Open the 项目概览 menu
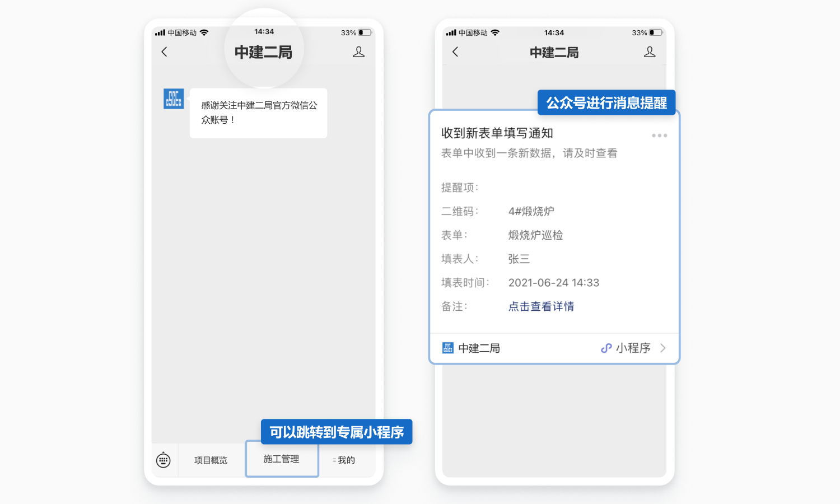The image size is (840, 504). (x=211, y=460)
